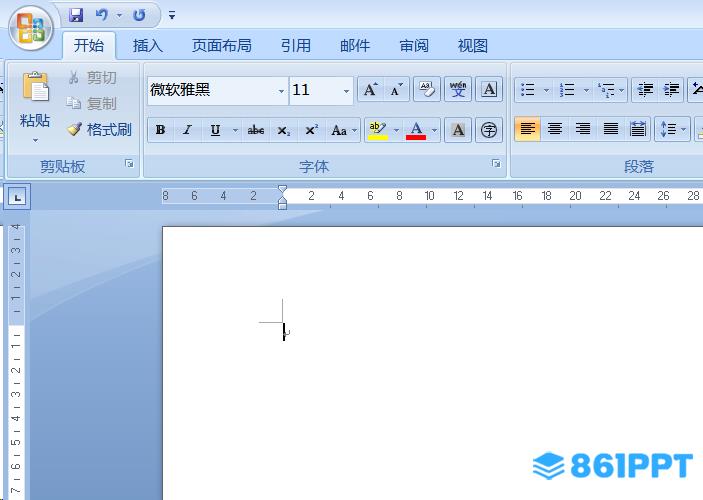Screen dimensions: 703x500
Task: Click the enclosed character (字) icon
Action: pos(488,130)
